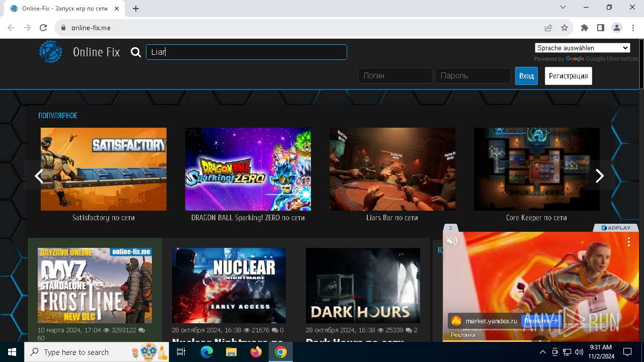Click the Online Fix gear logo
Screen dimensions: 644x362
tap(51, 52)
